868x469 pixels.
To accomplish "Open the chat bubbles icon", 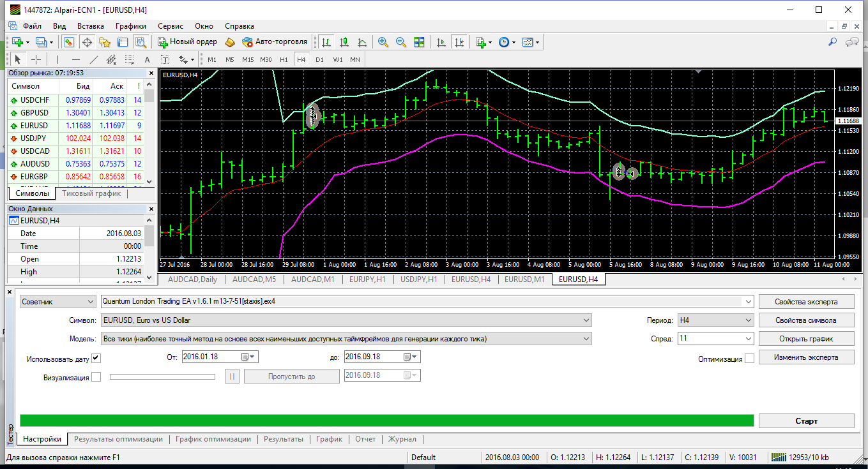I will [851, 42].
